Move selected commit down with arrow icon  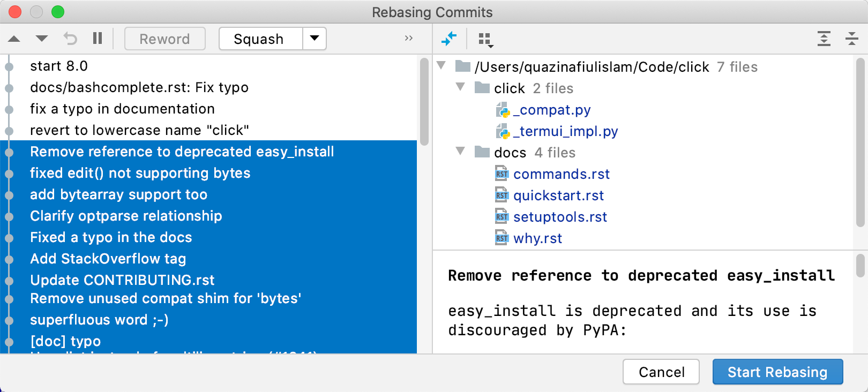tap(42, 39)
